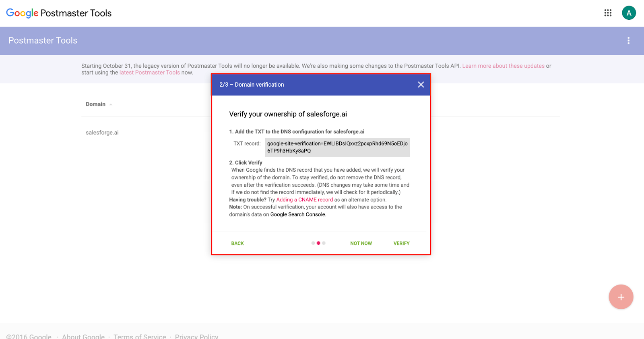This screenshot has height=339, width=644.
Task: Select the TXT record verification string
Action: point(337,147)
